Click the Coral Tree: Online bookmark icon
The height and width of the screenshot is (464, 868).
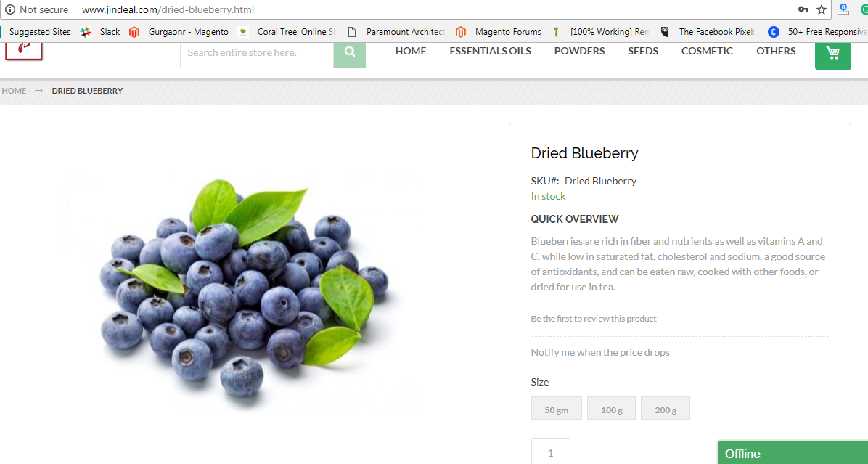(242, 32)
